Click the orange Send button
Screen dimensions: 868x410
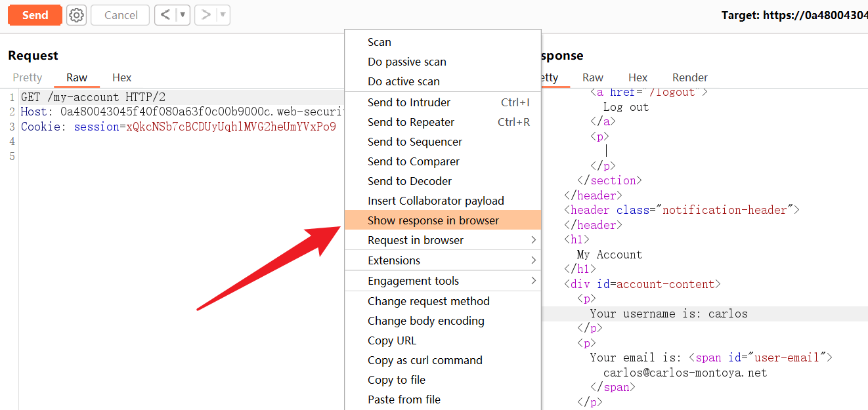(x=35, y=15)
